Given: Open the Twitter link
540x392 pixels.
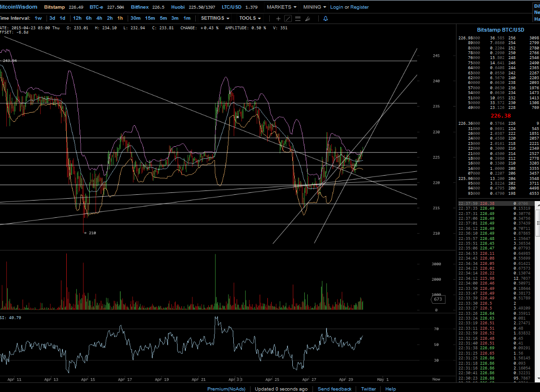Looking at the screenshot, I should pyautogui.click(x=369, y=389).
